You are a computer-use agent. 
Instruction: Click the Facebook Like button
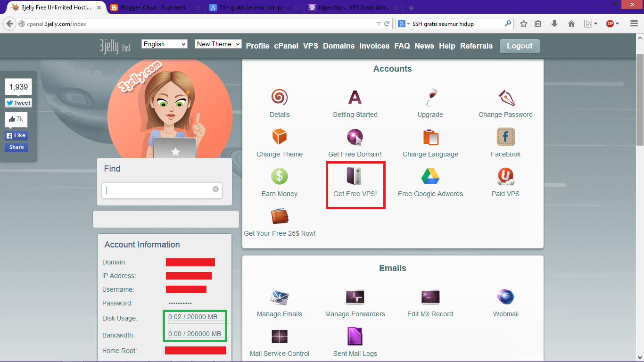click(x=17, y=135)
